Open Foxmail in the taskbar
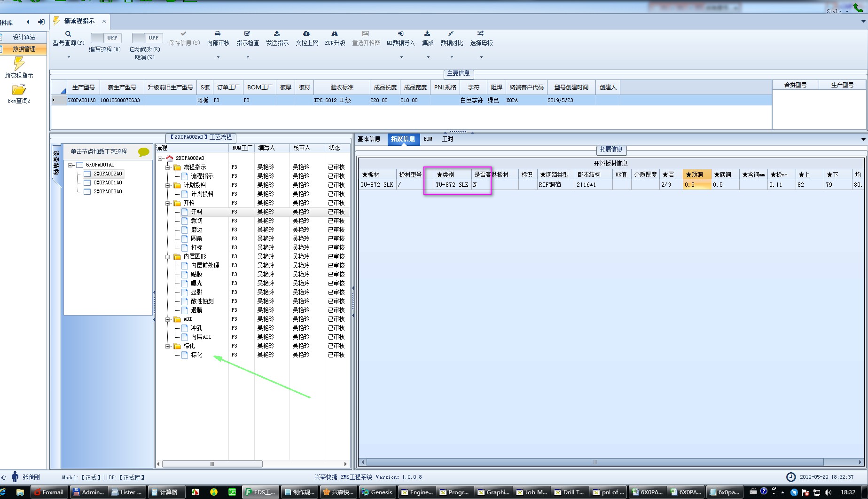Screen dimensions: 868x499 coord(49,492)
